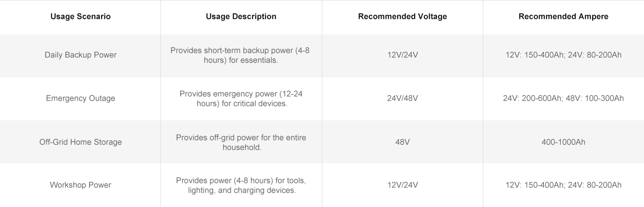Select the Workshop Power cell
The image size is (644, 207).
pyautogui.click(x=80, y=185)
